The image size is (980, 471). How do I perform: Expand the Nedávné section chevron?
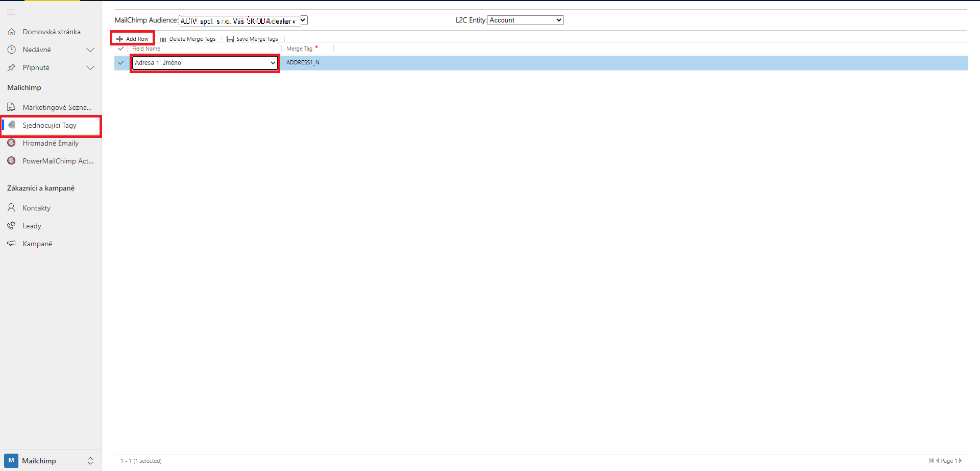tap(90, 50)
